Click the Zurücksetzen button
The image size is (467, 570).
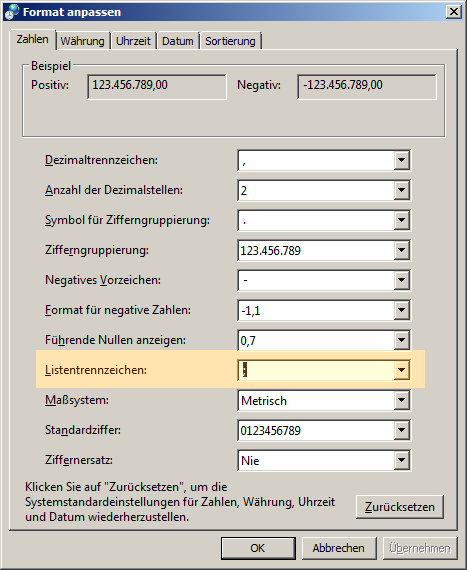400,507
